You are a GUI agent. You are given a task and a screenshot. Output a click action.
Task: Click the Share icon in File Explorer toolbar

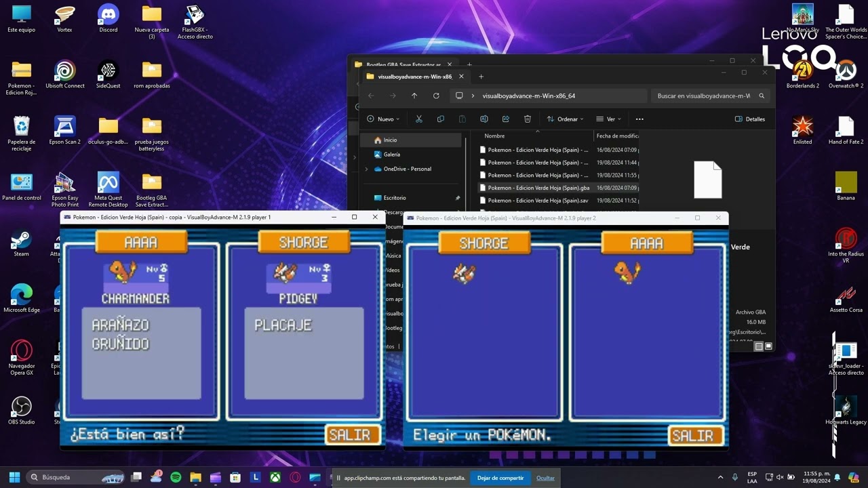tap(506, 119)
